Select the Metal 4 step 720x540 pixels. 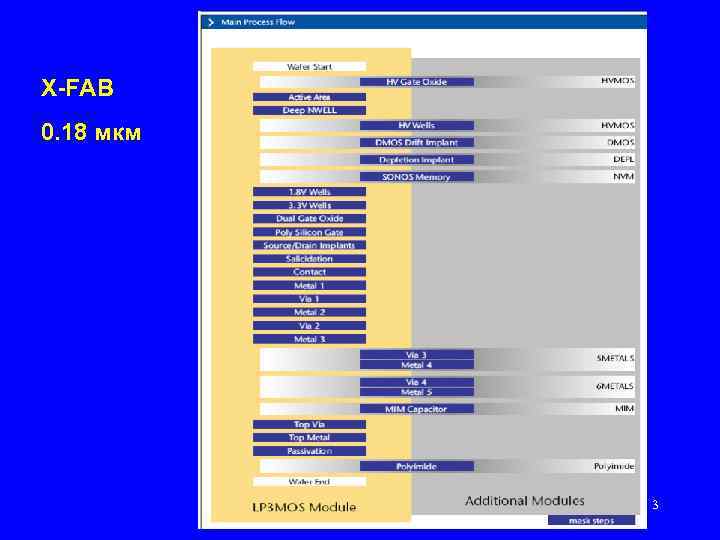(416, 365)
